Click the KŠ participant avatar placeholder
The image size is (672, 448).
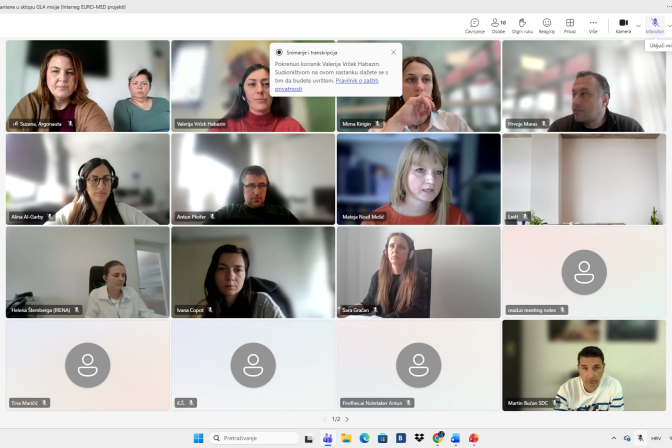click(x=253, y=365)
